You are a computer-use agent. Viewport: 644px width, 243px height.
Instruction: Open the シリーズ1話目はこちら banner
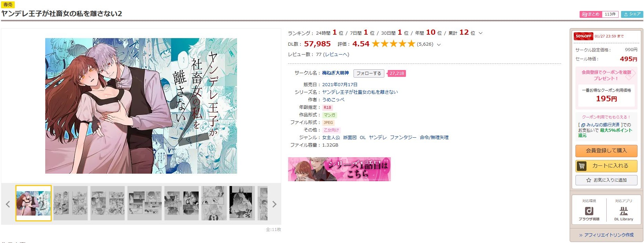click(339, 169)
